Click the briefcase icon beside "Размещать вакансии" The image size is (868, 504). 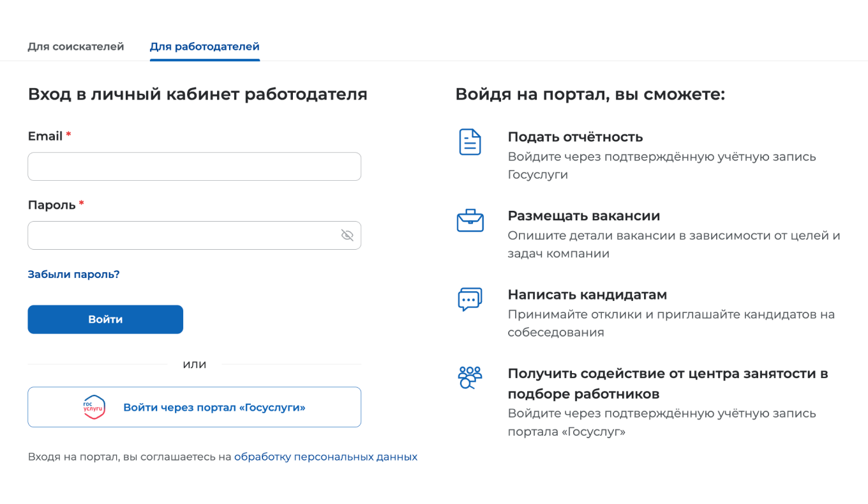click(470, 221)
